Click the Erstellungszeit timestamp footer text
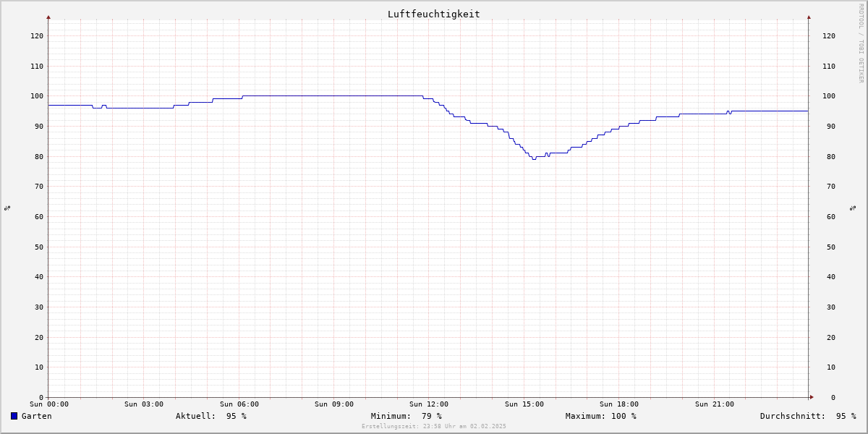The image size is (868, 434). click(x=434, y=426)
